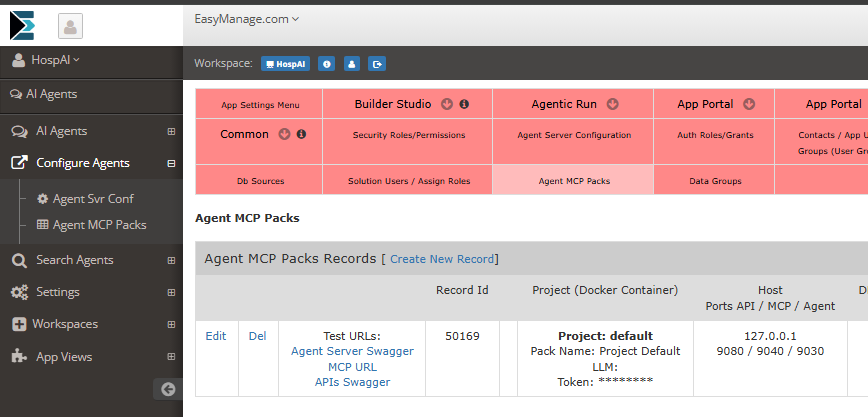Image resolution: width=868 pixels, height=417 pixels.
Task: Expand the AI Agents sidebar section
Action: pos(171,131)
